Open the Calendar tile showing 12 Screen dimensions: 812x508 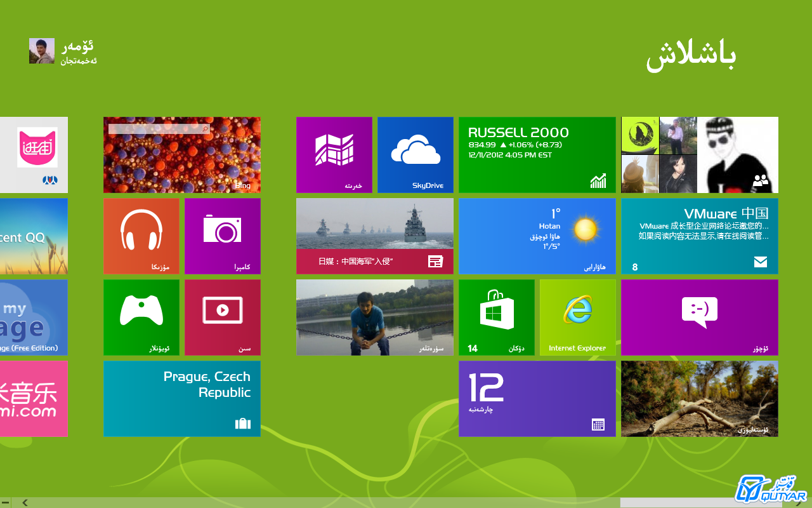click(537, 399)
